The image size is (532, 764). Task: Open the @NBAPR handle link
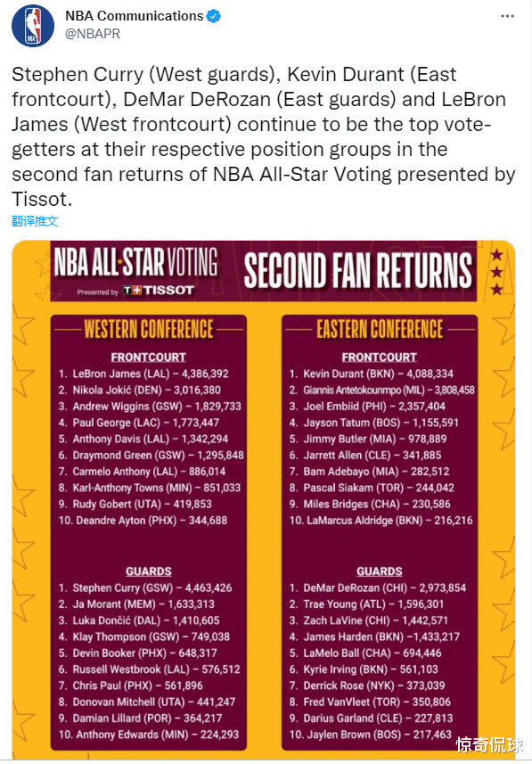(93, 34)
